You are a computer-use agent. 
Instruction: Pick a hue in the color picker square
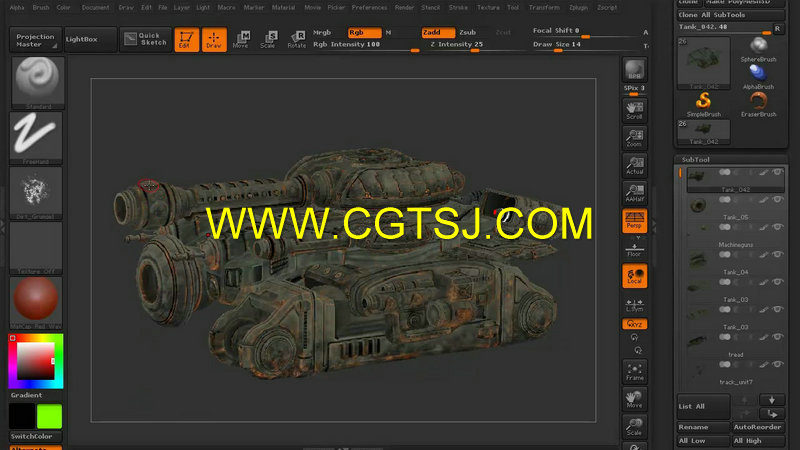[x=36, y=361]
